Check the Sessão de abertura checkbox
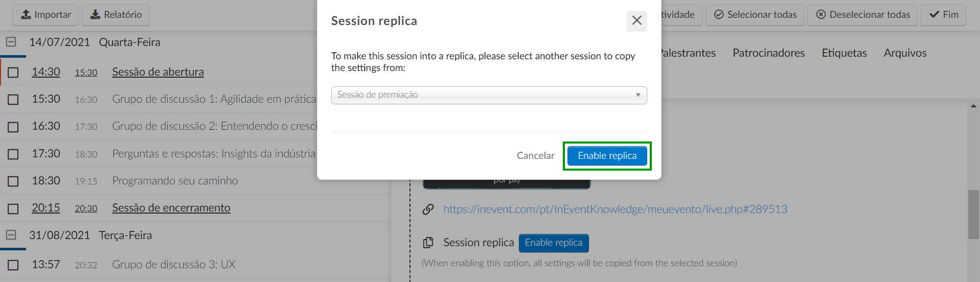The image size is (980, 282). 13,73
